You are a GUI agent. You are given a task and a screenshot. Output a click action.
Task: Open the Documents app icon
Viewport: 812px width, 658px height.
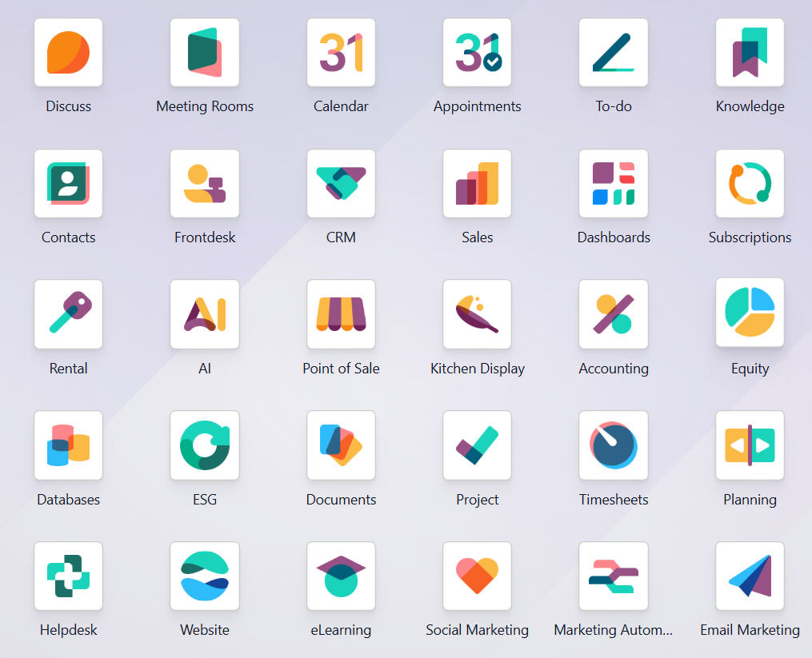[341, 445]
